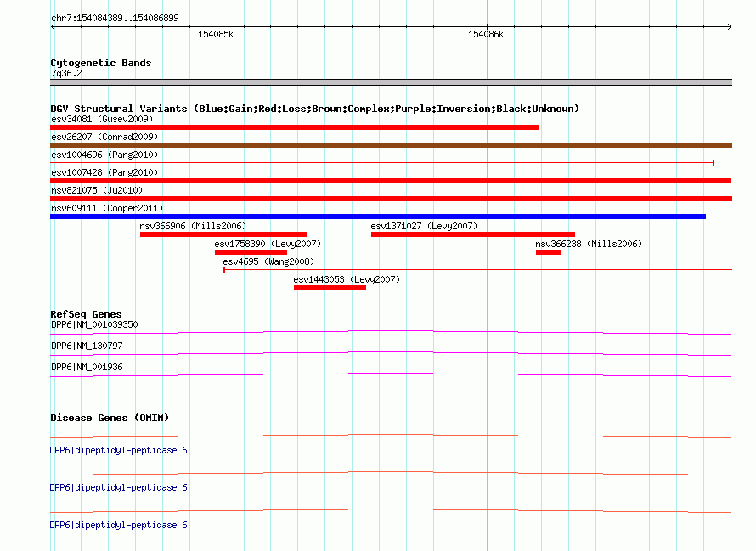This screenshot has height=551, width=756.
Task: Click the DPP6|NM_001936 gene label
Action: (x=87, y=367)
